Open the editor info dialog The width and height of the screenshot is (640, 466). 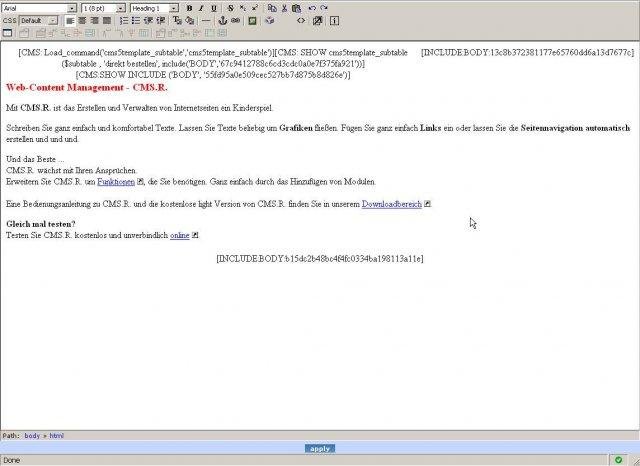tap(334, 20)
